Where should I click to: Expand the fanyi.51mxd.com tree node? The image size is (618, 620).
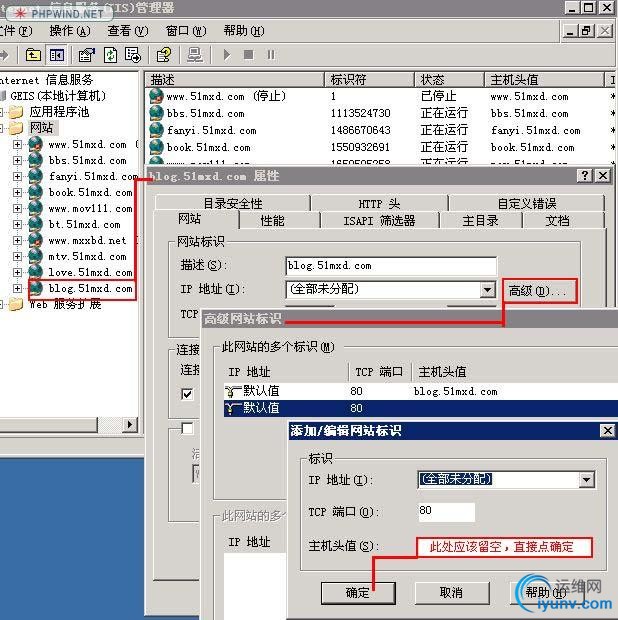point(17,176)
